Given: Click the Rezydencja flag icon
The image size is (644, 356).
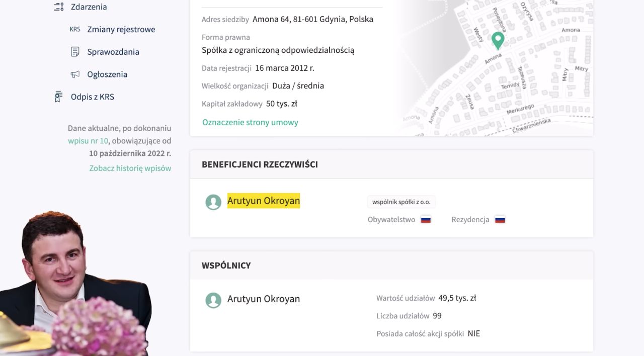Looking at the screenshot, I should coord(500,220).
